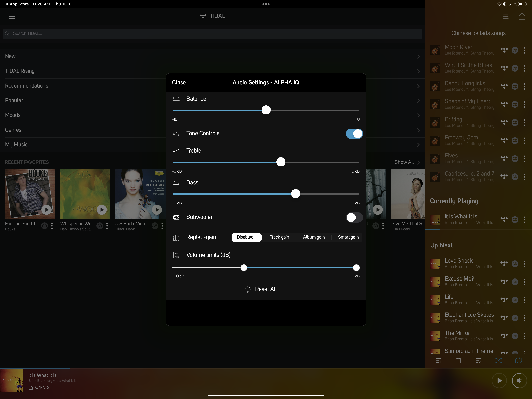Open the Popular entry
The width and height of the screenshot is (532, 399).
tap(212, 100)
